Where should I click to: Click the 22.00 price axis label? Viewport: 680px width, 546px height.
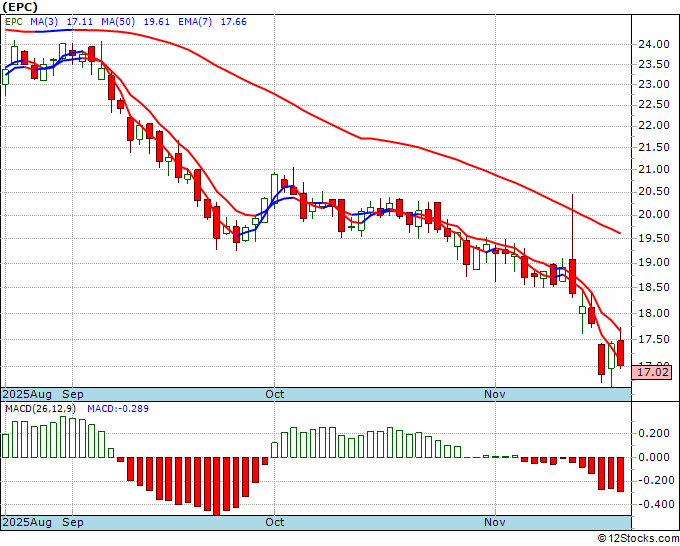pyautogui.click(x=654, y=125)
